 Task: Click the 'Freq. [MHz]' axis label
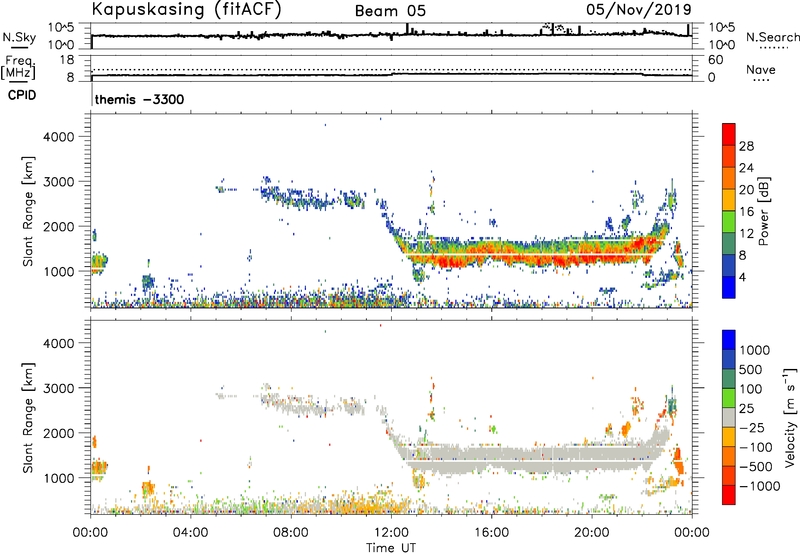pos(19,67)
